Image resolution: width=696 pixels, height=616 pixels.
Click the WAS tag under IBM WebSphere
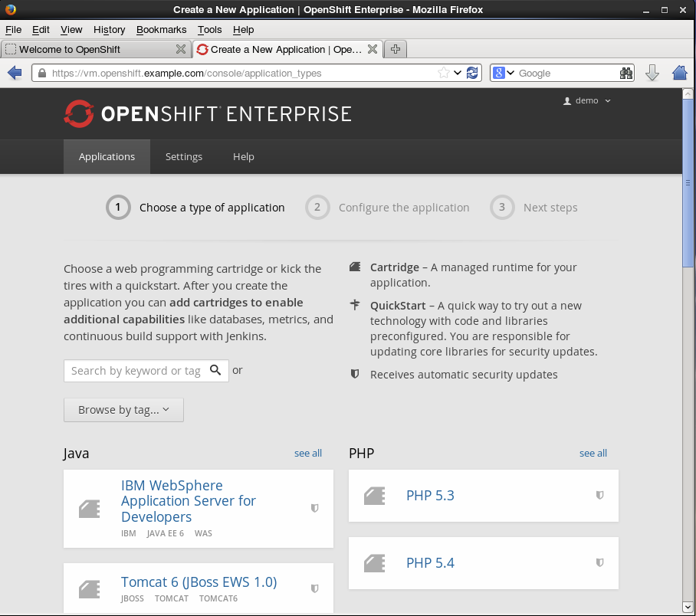[203, 533]
